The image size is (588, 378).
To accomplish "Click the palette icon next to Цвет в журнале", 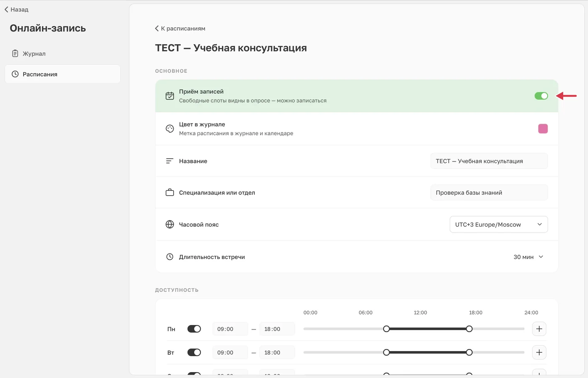I will click(170, 129).
